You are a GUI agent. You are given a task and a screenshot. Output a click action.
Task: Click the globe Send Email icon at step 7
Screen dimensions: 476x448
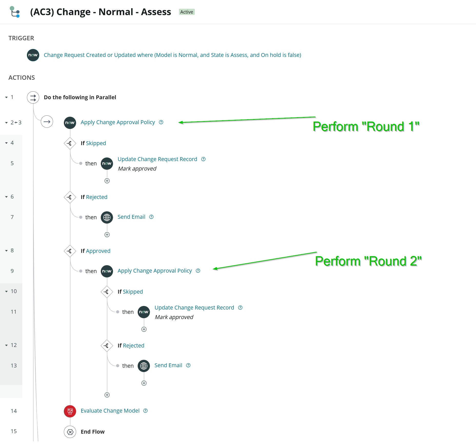(x=107, y=217)
